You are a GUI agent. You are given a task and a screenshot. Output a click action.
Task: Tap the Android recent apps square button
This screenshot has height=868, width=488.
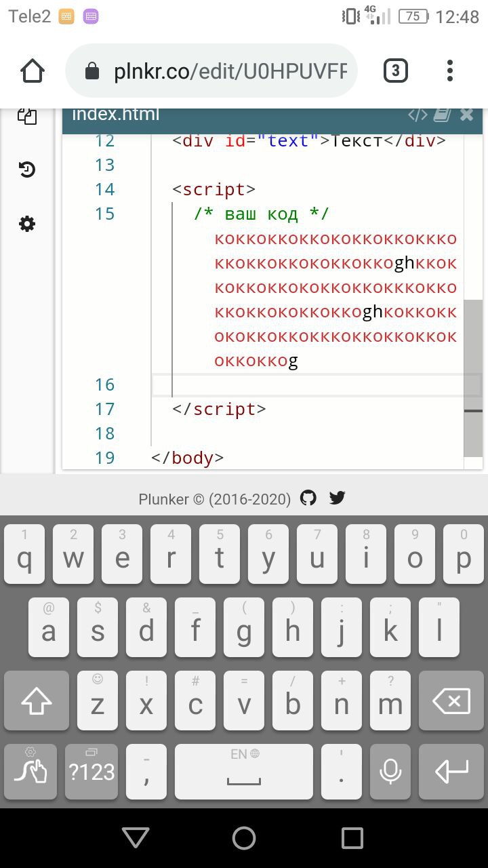point(352,838)
